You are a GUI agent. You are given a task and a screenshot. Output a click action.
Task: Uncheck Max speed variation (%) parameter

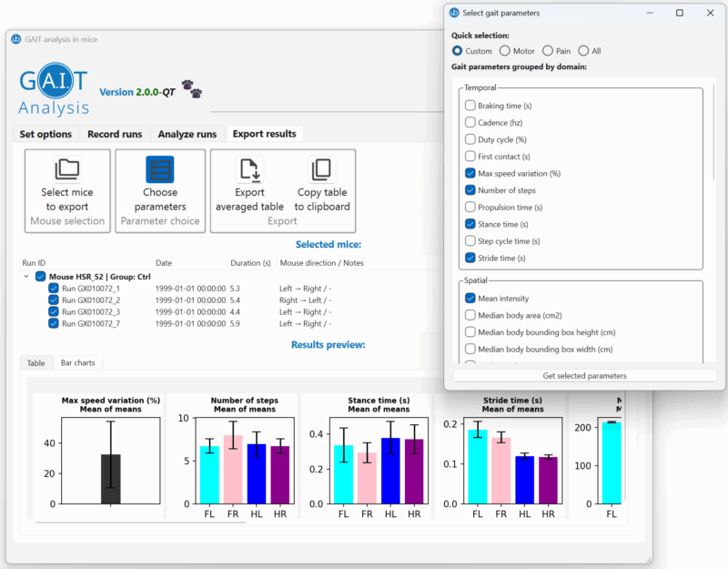point(470,173)
